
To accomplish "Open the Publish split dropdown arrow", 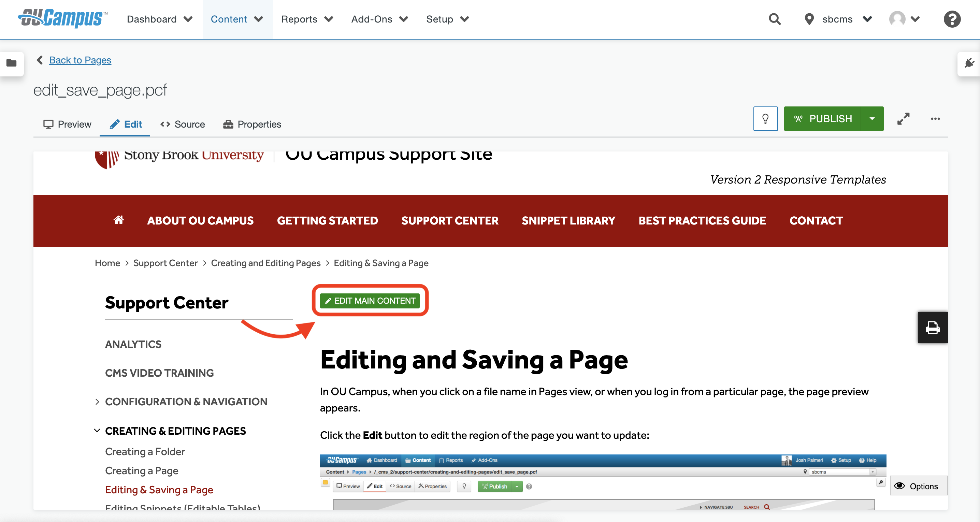I will point(872,118).
